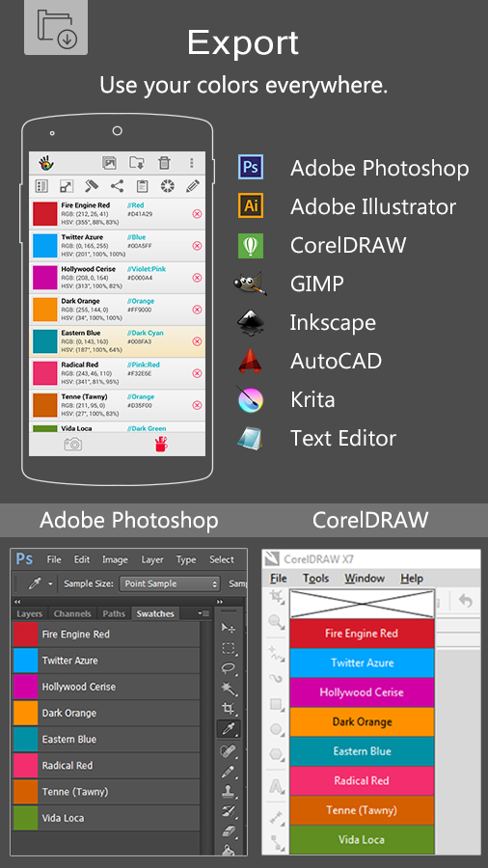Tap the Eastern Blue highlighted row on the phone

pos(117,341)
